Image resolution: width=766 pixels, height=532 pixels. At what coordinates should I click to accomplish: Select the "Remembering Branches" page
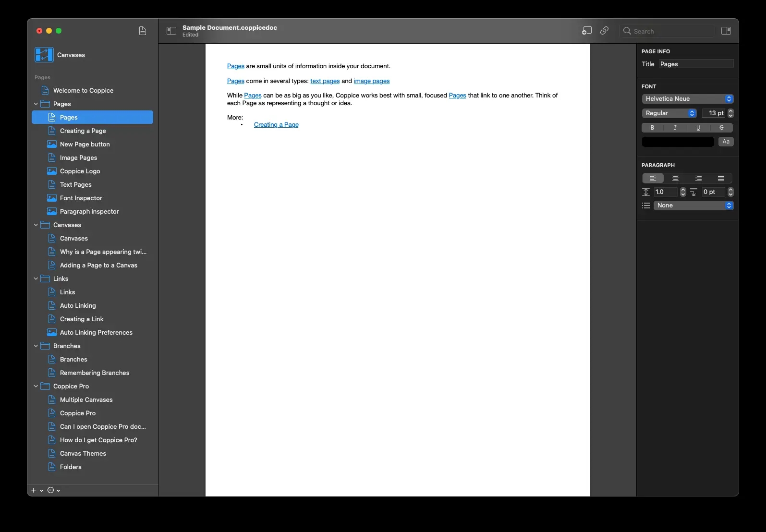(x=92, y=373)
